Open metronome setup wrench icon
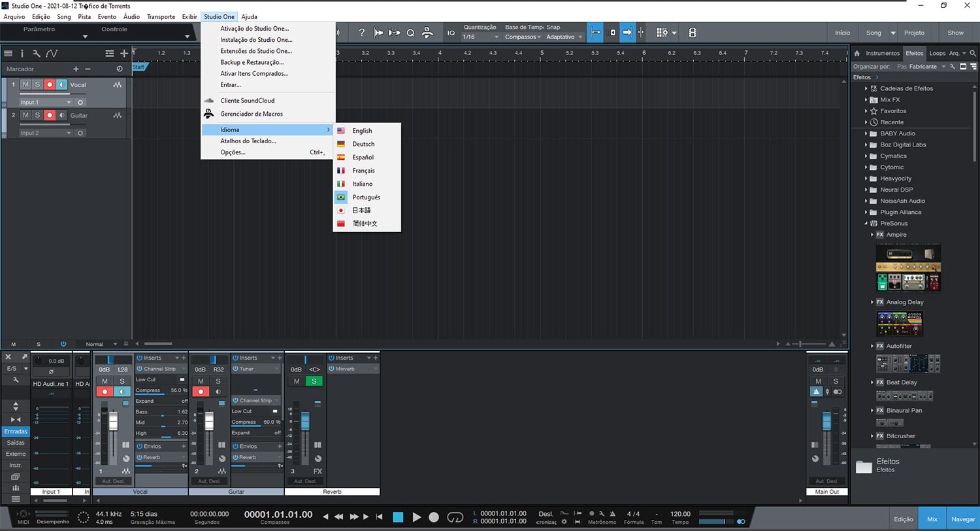980x531 pixels. (600, 513)
